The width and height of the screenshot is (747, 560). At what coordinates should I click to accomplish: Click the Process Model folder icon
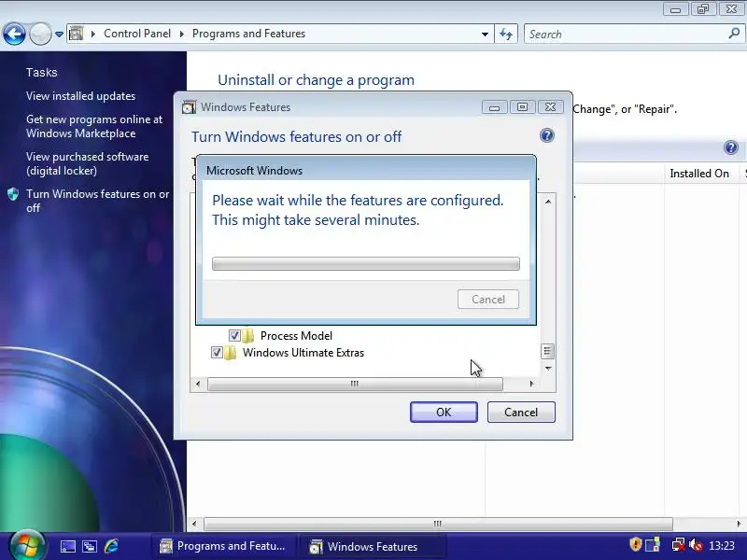click(x=248, y=336)
